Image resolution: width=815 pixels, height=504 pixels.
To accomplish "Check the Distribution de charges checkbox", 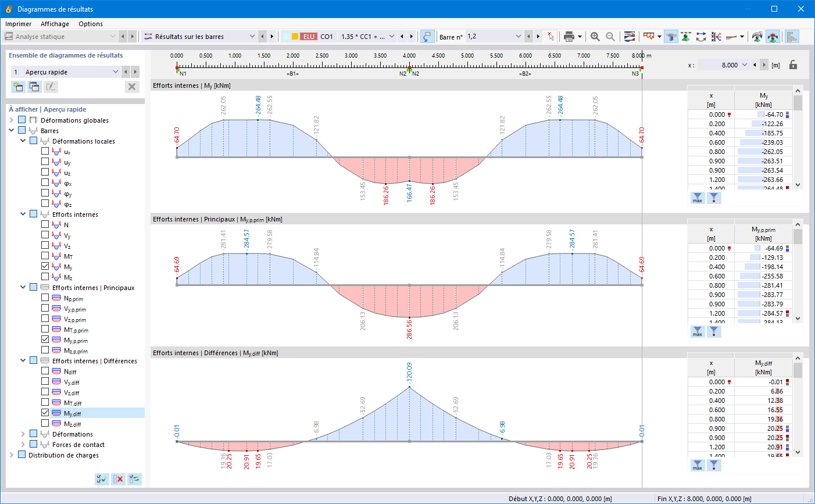I will [x=22, y=455].
